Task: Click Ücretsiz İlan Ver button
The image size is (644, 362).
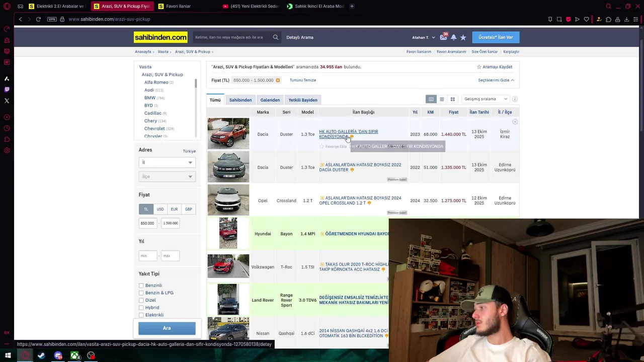Action: 496,37
